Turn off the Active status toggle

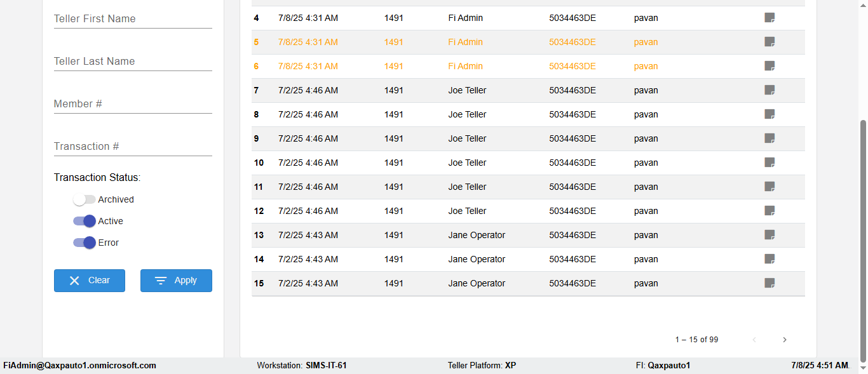point(84,221)
